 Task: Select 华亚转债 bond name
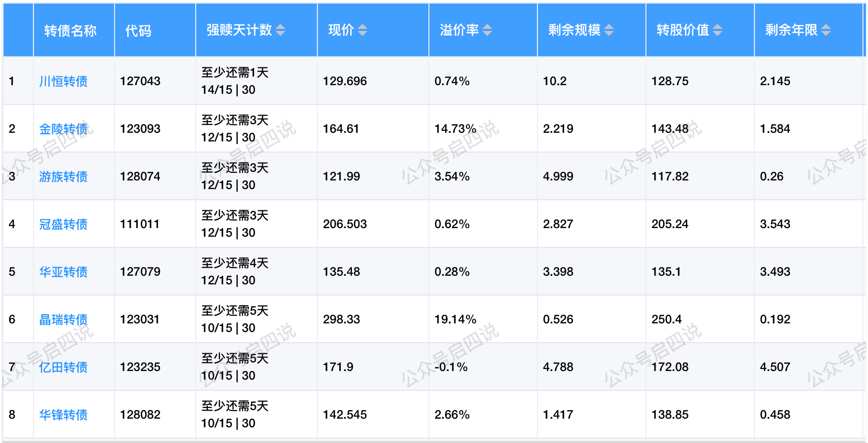point(63,272)
